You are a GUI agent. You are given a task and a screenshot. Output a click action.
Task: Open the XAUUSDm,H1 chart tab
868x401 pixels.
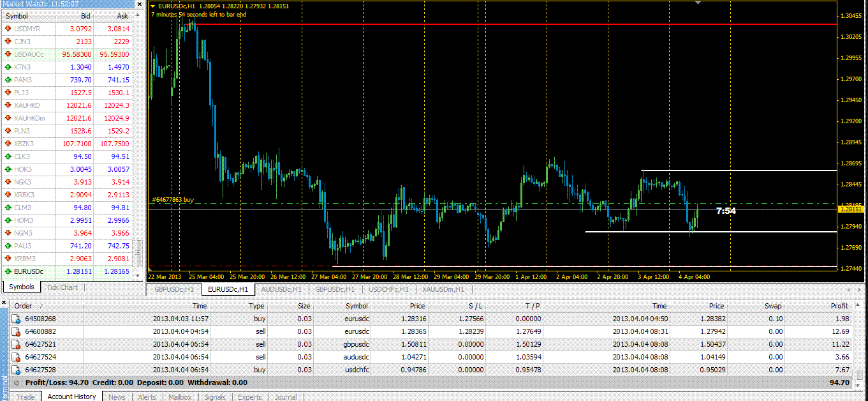pyautogui.click(x=443, y=289)
